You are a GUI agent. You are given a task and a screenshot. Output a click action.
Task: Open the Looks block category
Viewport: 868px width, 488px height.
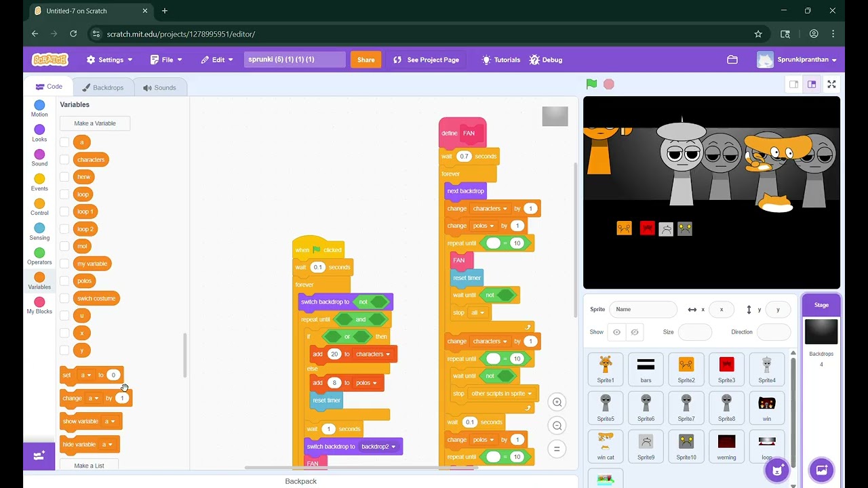click(x=39, y=134)
